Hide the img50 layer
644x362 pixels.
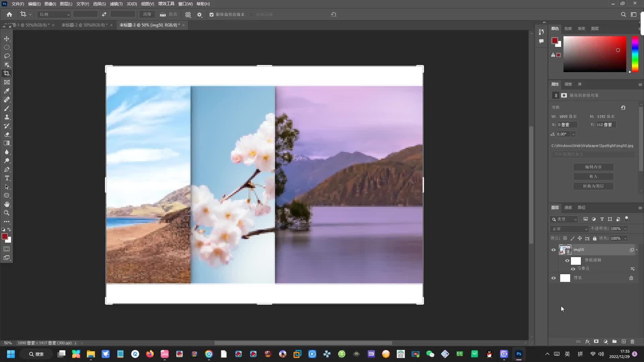click(553, 250)
